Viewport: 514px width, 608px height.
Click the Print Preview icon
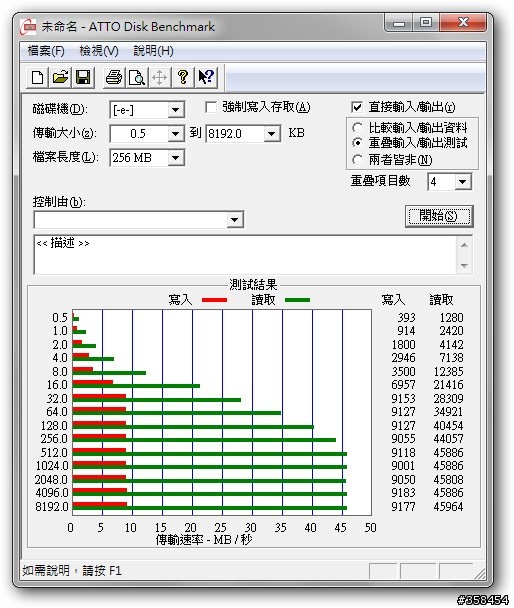pyautogui.click(x=136, y=78)
